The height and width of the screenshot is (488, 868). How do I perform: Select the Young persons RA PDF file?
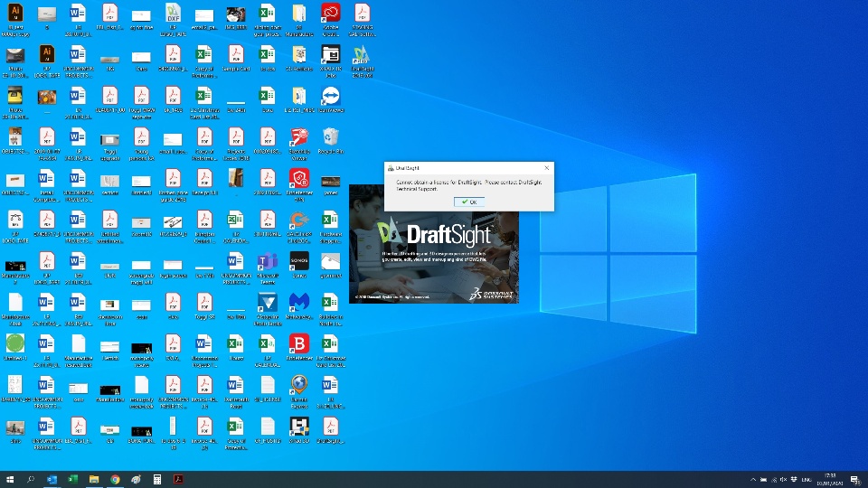(141, 144)
